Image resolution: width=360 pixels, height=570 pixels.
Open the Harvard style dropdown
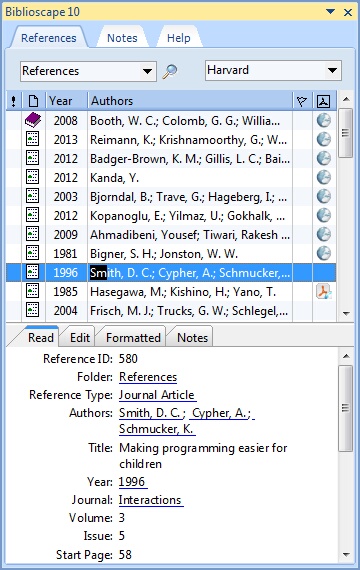coord(332,70)
